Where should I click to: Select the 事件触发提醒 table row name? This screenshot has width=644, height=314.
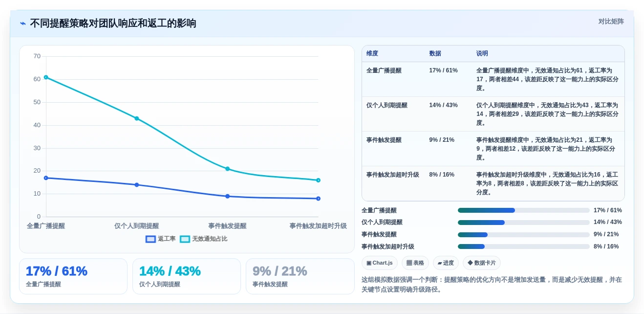384,140
